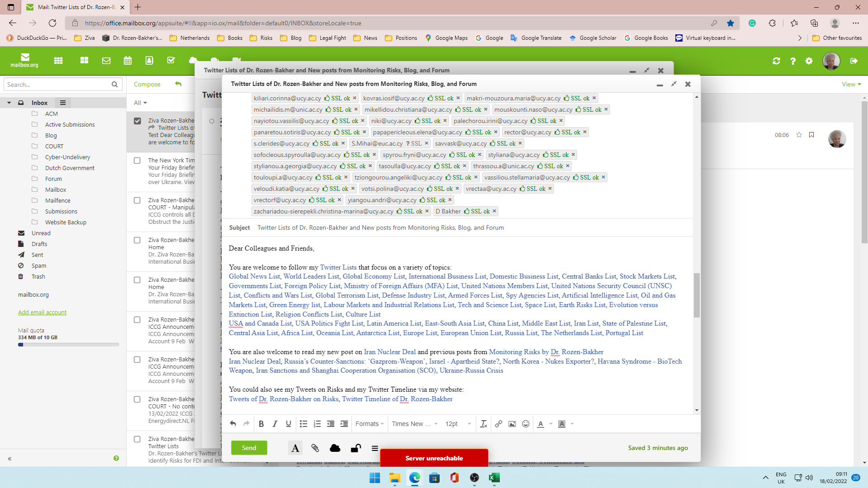Toggle encryption lock icon

click(356, 448)
